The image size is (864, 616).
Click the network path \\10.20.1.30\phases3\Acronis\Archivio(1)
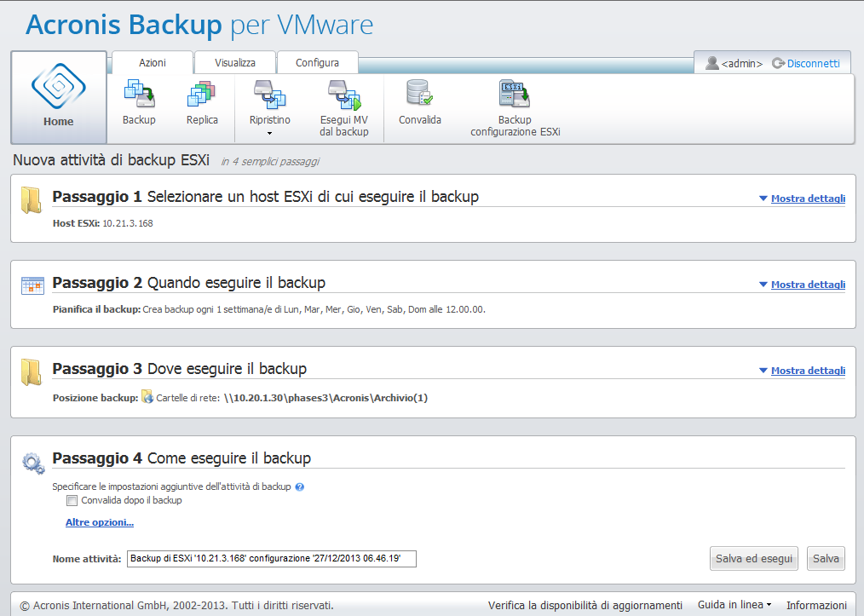[x=325, y=398]
